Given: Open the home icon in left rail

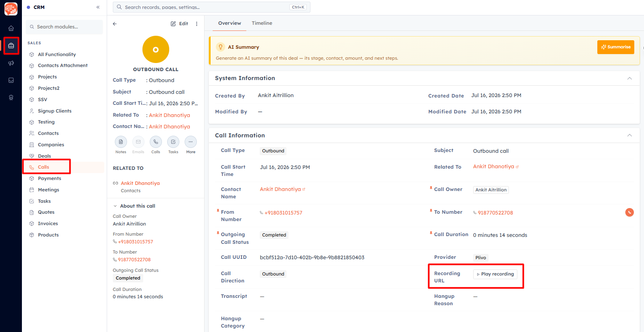Looking at the screenshot, I should [x=11, y=28].
